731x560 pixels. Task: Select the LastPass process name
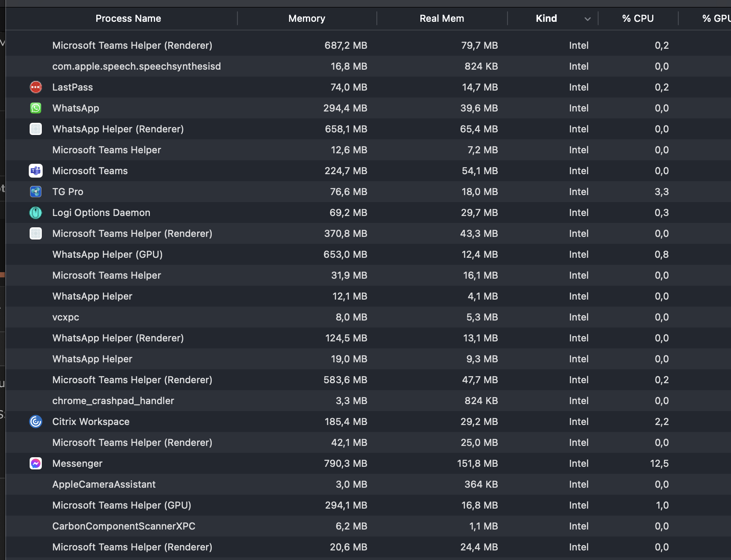pos(72,87)
